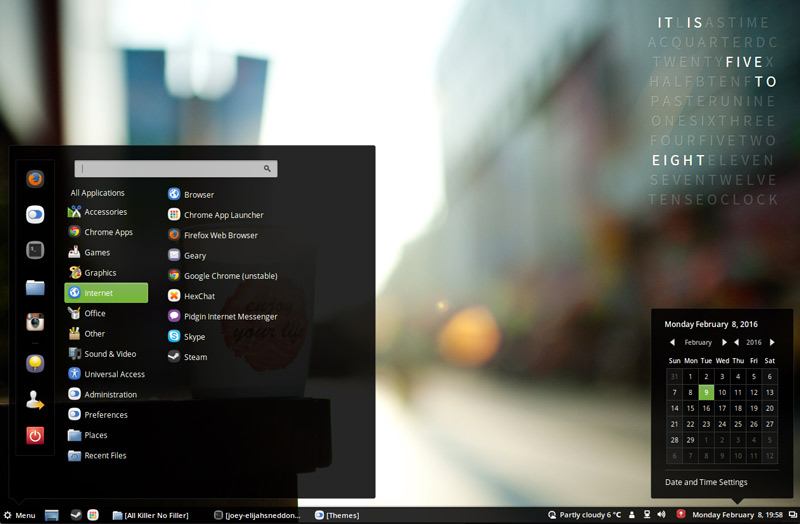Viewport: 800px width, 524px height.
Task: Open the system settings toggle icon in favorites
Action: 35,214
